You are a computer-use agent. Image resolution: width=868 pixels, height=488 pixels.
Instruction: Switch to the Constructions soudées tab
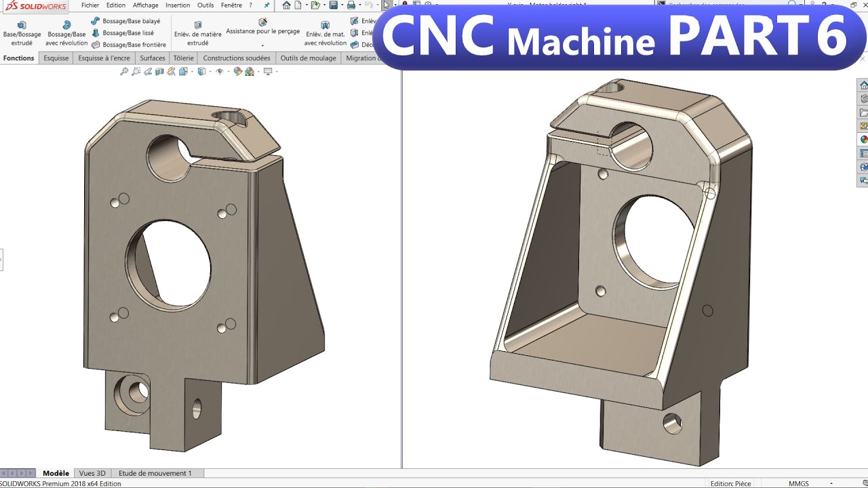coord(237,58)
